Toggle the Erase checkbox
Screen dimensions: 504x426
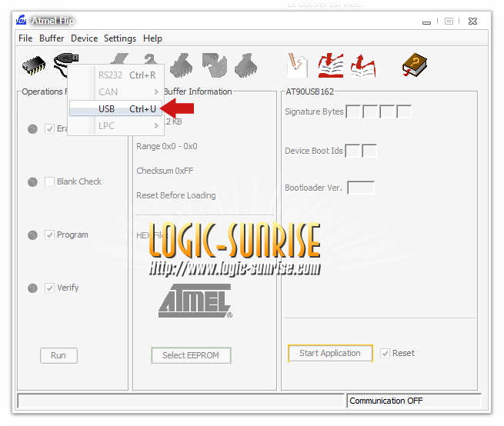point(49,129)
